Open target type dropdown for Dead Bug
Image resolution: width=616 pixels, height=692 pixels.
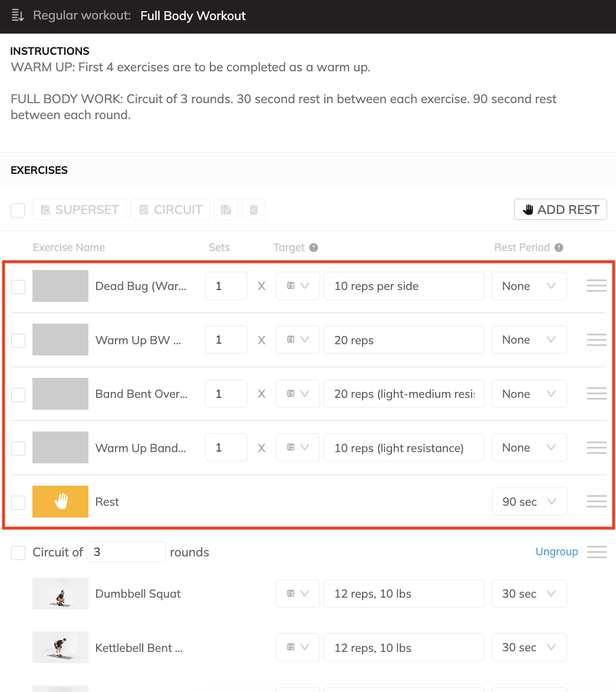point(298,286)
